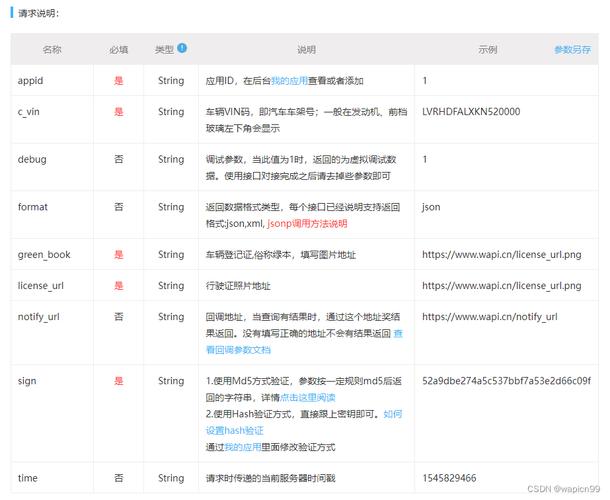Click String type in appid row
Viewport: 610px width, 500px height.
[x=171, y=81]
